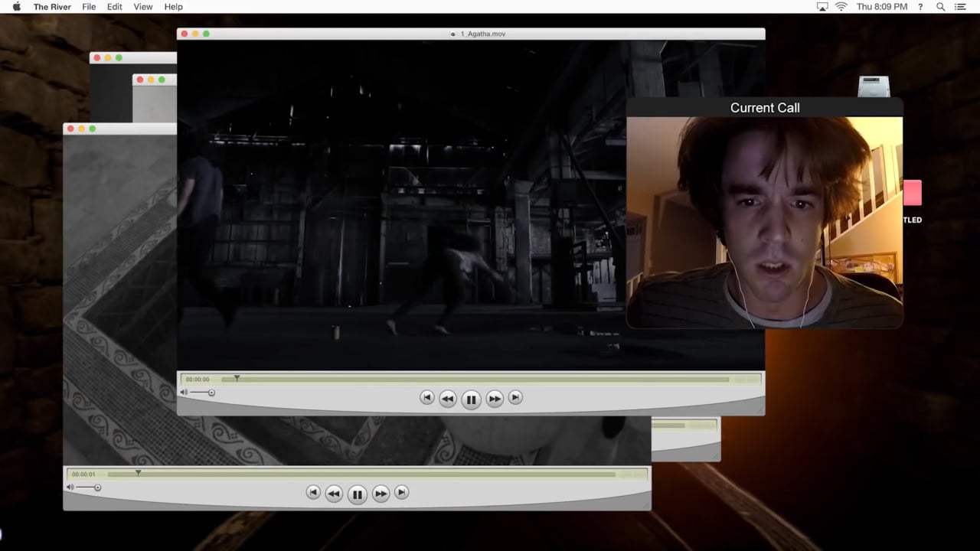Open the View menu
The height and width of the screenshot is (551, 980).
click(143, 7)
